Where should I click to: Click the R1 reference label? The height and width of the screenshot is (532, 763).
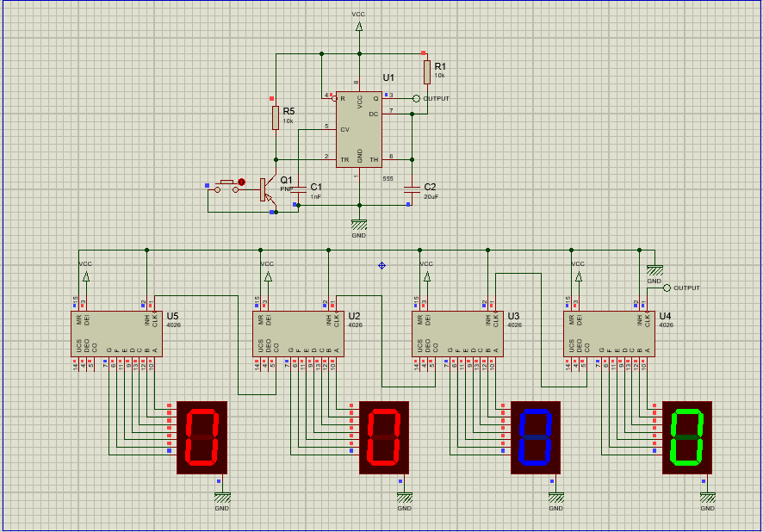pyautogui.click(x=440, y=66)
